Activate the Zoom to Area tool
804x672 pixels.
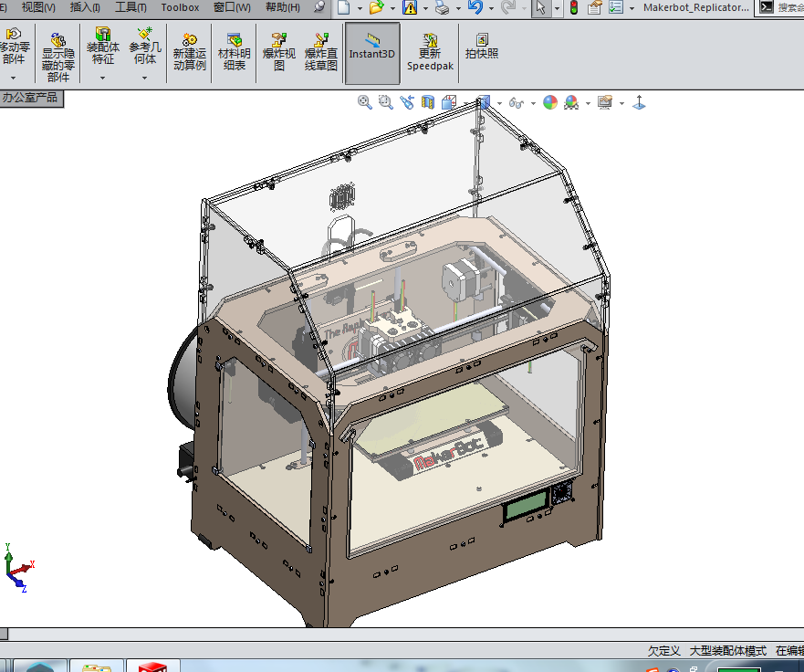coord(385,102)
